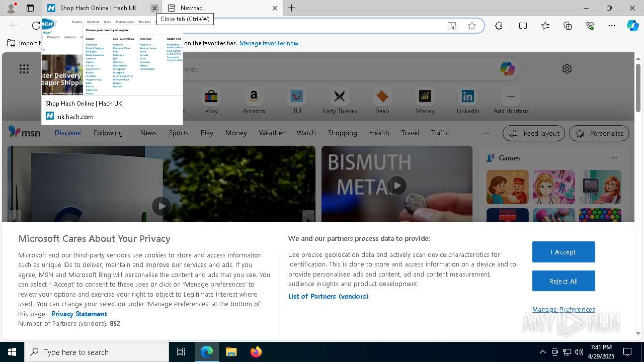Viewport: 644px width, 362px height.
Task: Open the Feed layout options
Action: pos(534,133)
